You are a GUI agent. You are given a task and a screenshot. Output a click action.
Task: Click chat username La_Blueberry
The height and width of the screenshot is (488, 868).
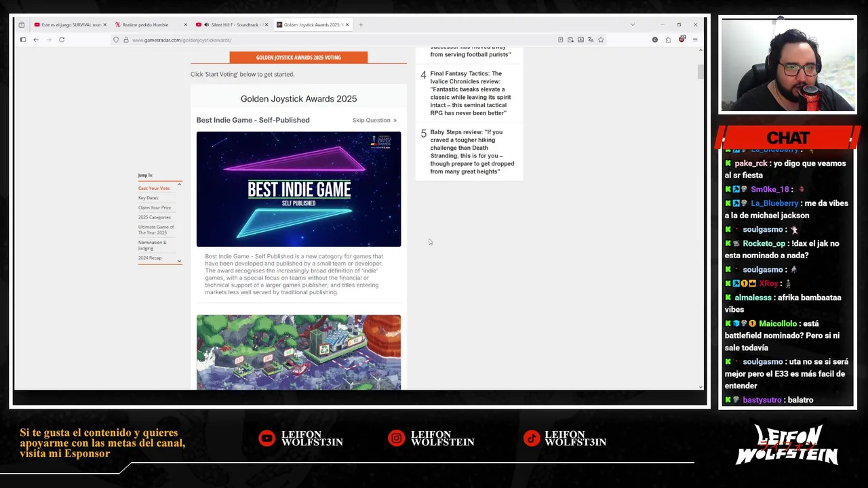(774, 203)
